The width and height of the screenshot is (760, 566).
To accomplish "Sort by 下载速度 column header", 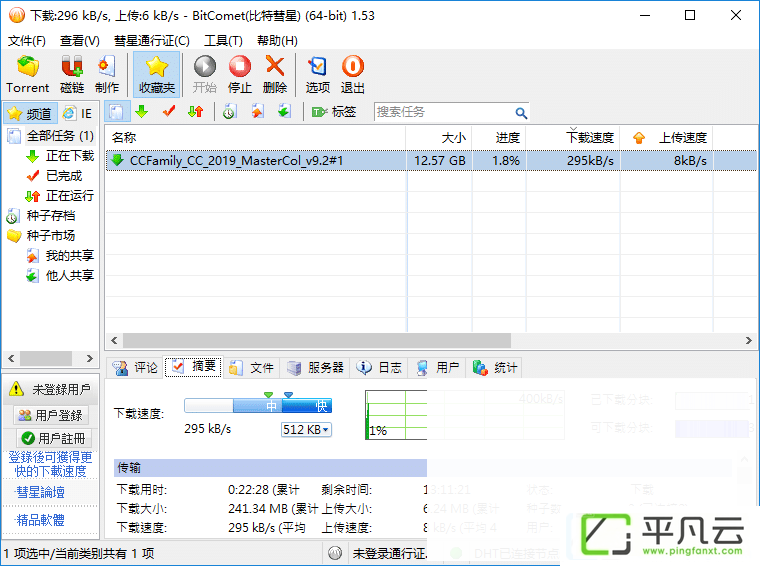I will [573, 138].
